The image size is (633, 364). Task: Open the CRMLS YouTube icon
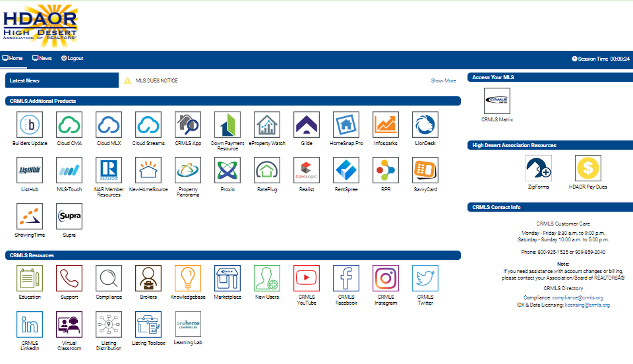[x=307, y=278]
